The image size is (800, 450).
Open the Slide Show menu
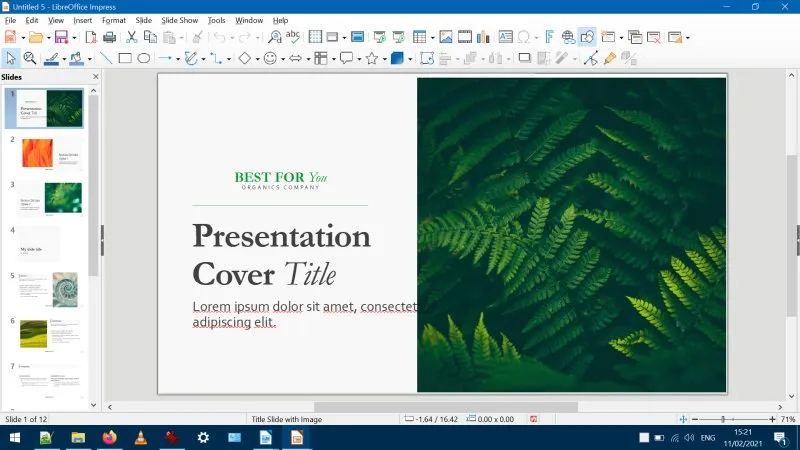click(x=179, y=20)
